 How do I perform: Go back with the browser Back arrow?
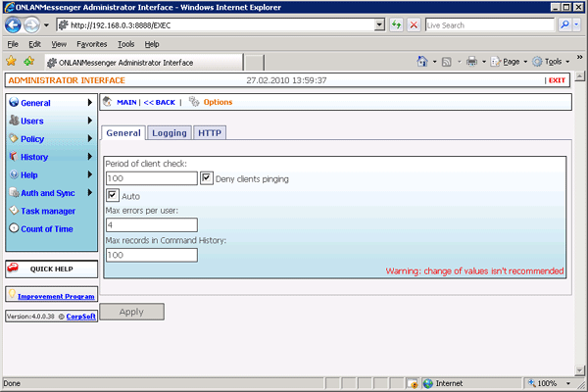(13, 25)
